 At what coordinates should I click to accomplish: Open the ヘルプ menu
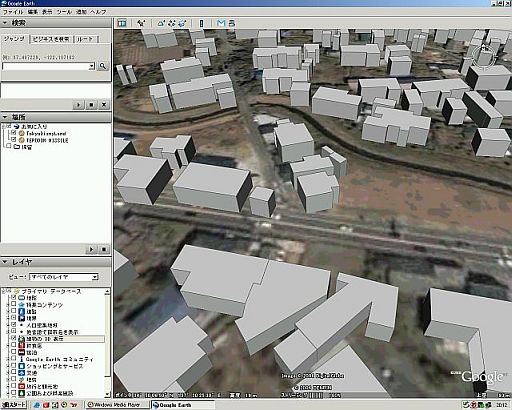98,12
